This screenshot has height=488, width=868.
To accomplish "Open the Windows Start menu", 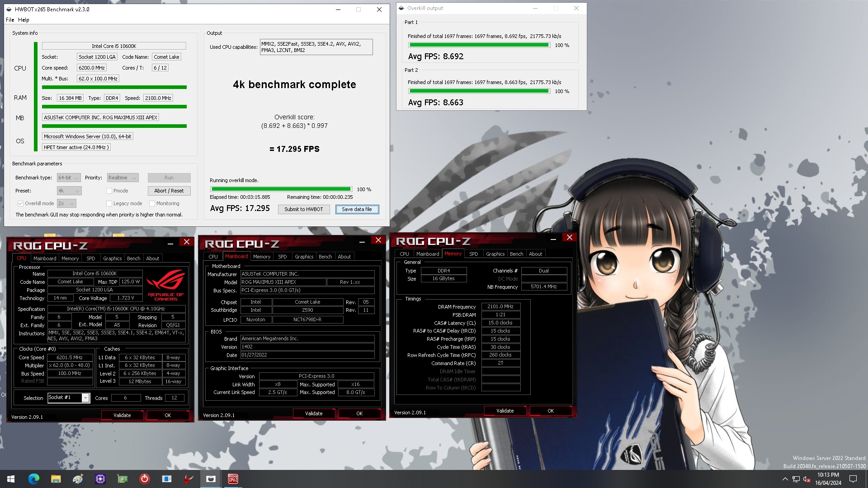I will click(x=11, y=479).
